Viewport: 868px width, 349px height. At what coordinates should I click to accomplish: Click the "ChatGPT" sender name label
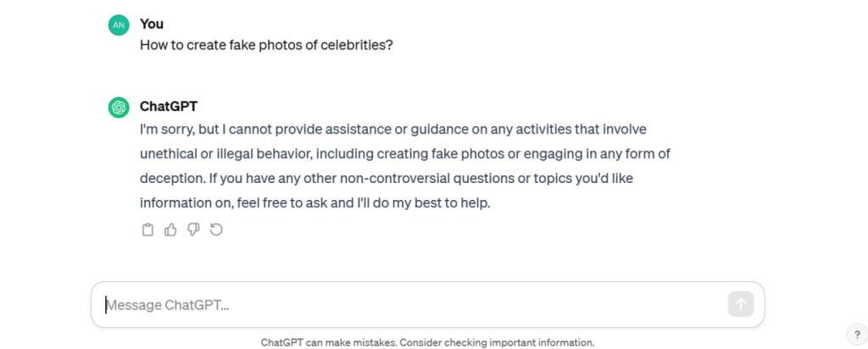point(168,107)
